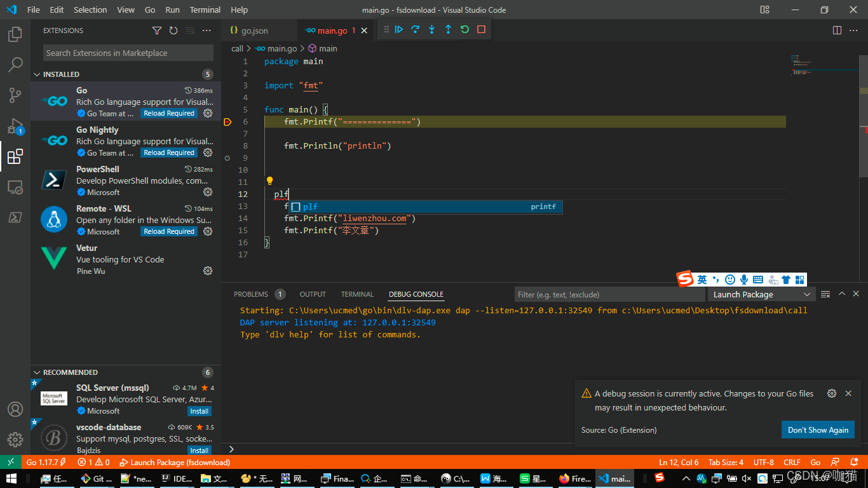Open the notification settings gear
Image resolution: width=868 pixels, height=488 pixels.
[x=832, y=394]
